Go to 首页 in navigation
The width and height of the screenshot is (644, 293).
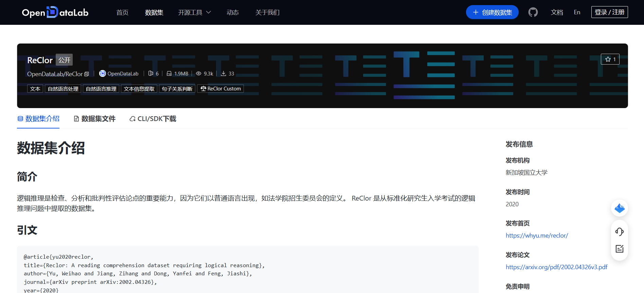click(x=122, y=12)
